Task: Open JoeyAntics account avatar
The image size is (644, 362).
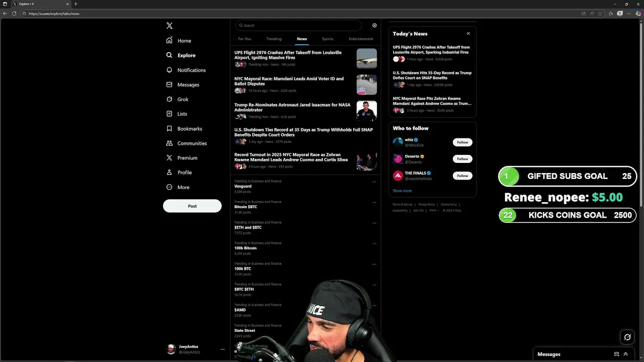Action: click(x=171, y=349)
